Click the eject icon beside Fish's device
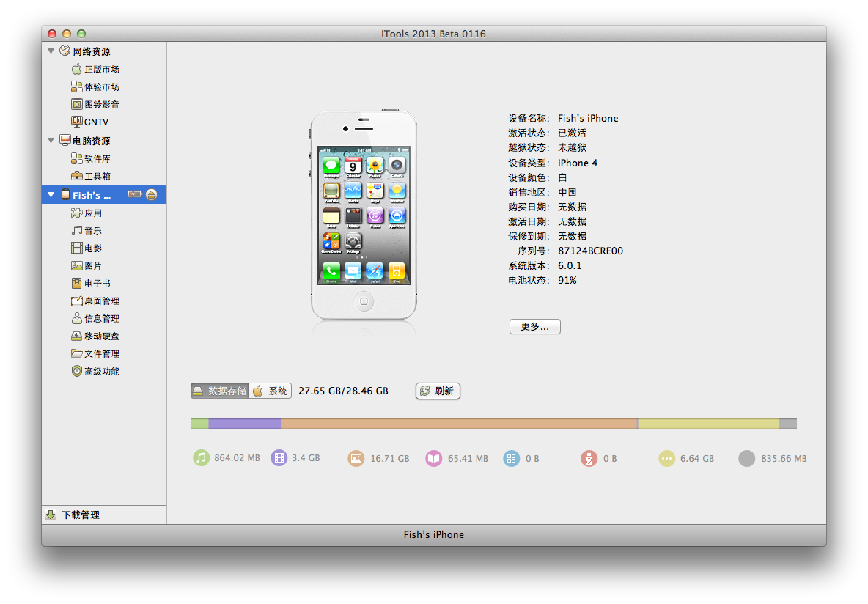Image resolution: width=868 pixels, height=604 pixels. coord(151,194)
